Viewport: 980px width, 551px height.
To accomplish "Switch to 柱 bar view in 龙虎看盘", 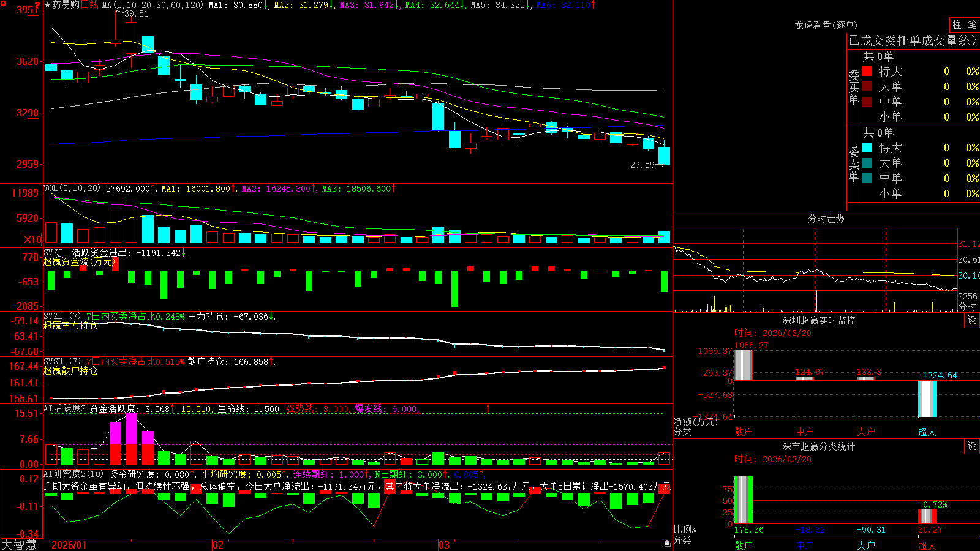I will click(957, 25).
